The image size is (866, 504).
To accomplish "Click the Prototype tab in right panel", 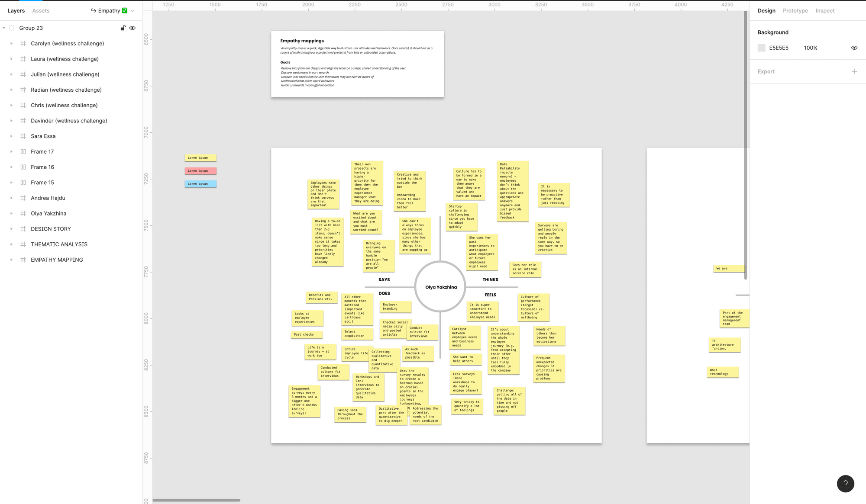I will (795, 10).
